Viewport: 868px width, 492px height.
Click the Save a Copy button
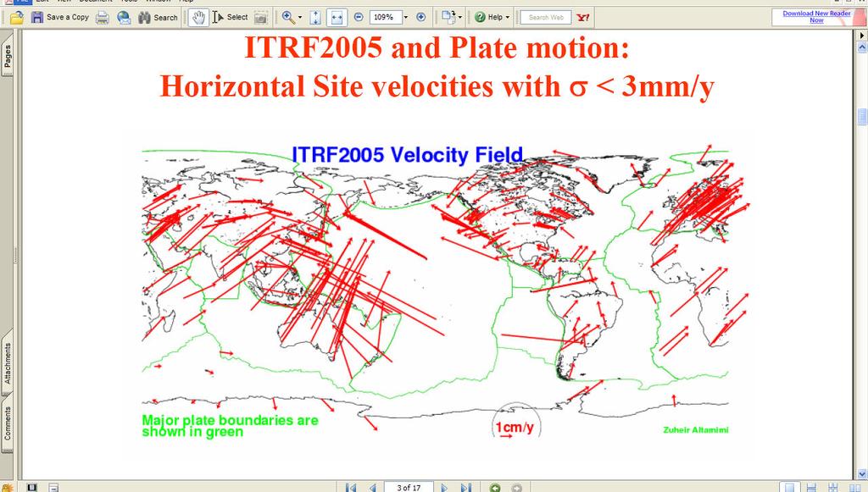click(60, 18)
